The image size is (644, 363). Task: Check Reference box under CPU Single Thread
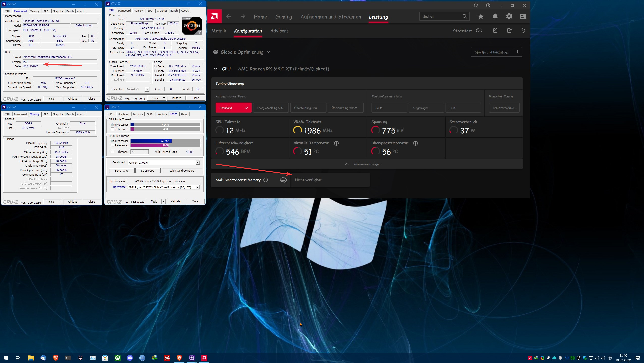112,129
